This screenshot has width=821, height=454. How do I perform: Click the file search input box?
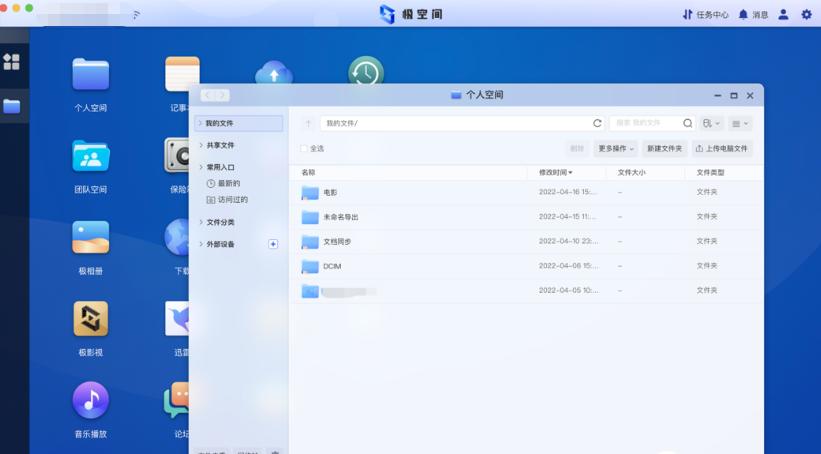pos(646,124)
